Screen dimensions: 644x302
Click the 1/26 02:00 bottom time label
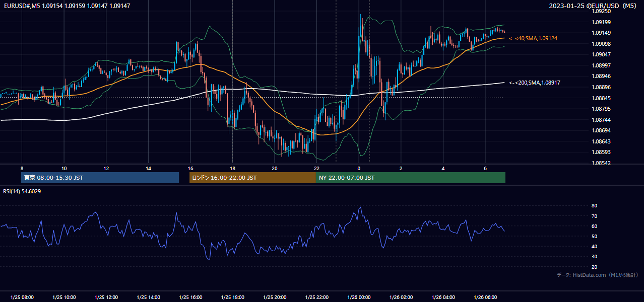click(x=401, y=297)
